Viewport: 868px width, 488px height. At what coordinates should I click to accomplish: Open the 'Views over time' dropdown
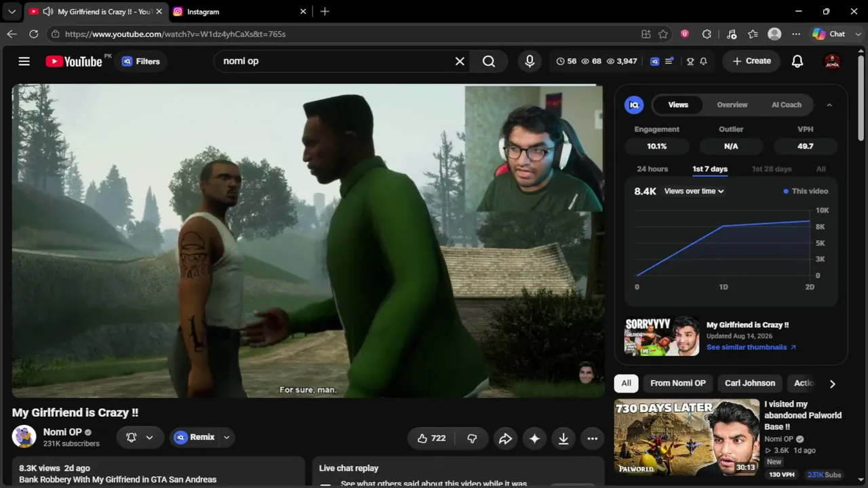[694, 191]
